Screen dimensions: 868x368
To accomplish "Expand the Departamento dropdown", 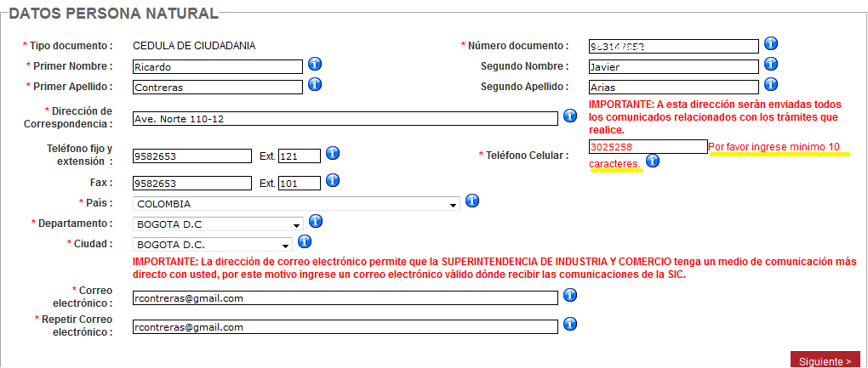I will pyautogui.click(x=218, y=224).
